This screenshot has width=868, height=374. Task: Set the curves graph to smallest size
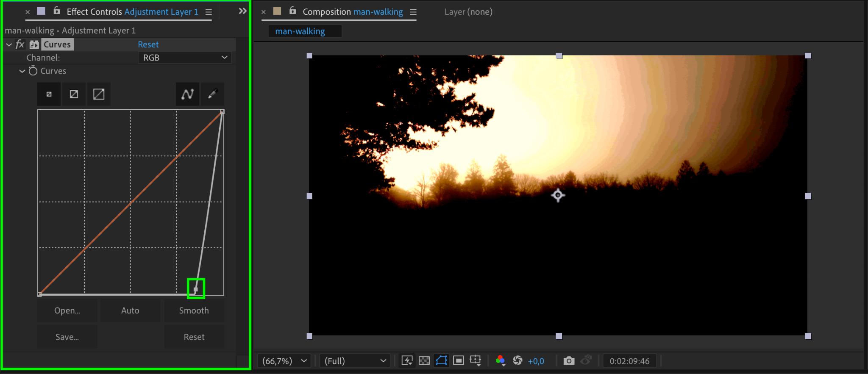[x=49, y=94]
